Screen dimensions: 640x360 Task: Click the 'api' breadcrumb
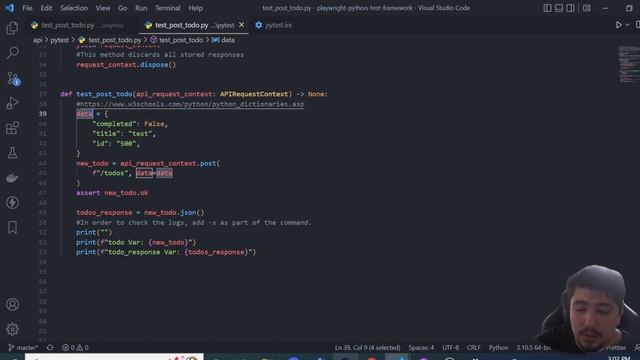38,40
